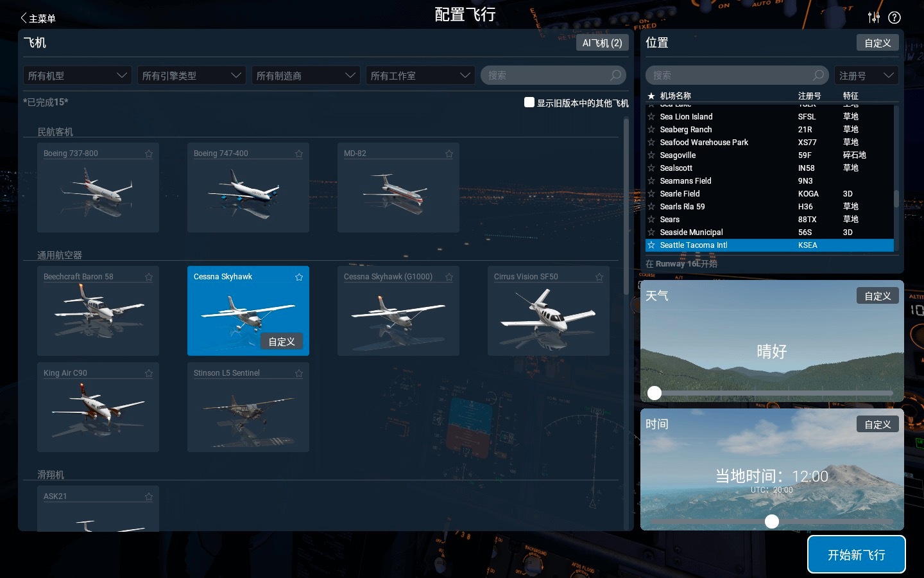This screenshot has width=924, height=578.
Task: Open the 注册号 search type dropdown
Action: tap(866, 75)
